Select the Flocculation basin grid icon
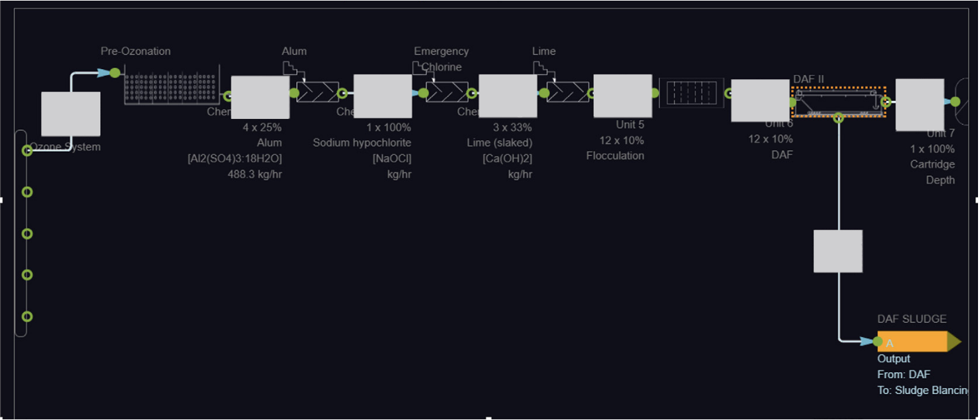 pos(691,92)
